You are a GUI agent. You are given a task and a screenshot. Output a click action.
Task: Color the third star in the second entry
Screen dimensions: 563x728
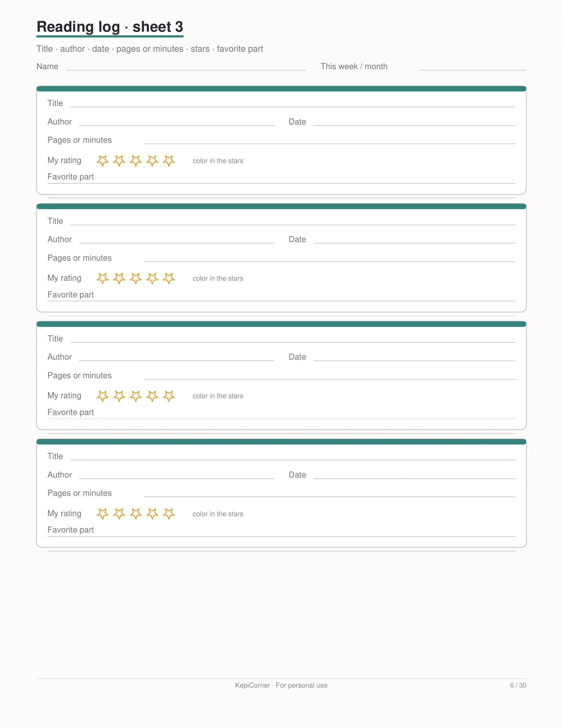[x=136, y=278]
